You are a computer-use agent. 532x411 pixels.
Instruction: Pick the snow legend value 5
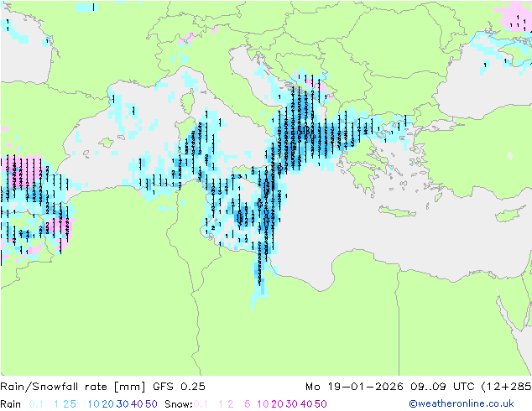coord(248,404)
